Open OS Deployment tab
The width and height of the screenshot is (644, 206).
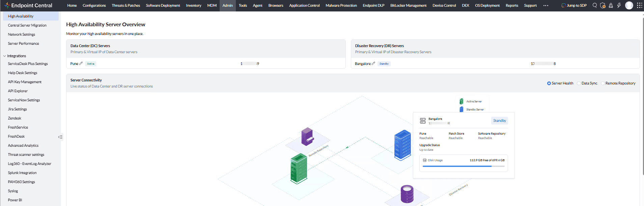(x=487, y=5)
